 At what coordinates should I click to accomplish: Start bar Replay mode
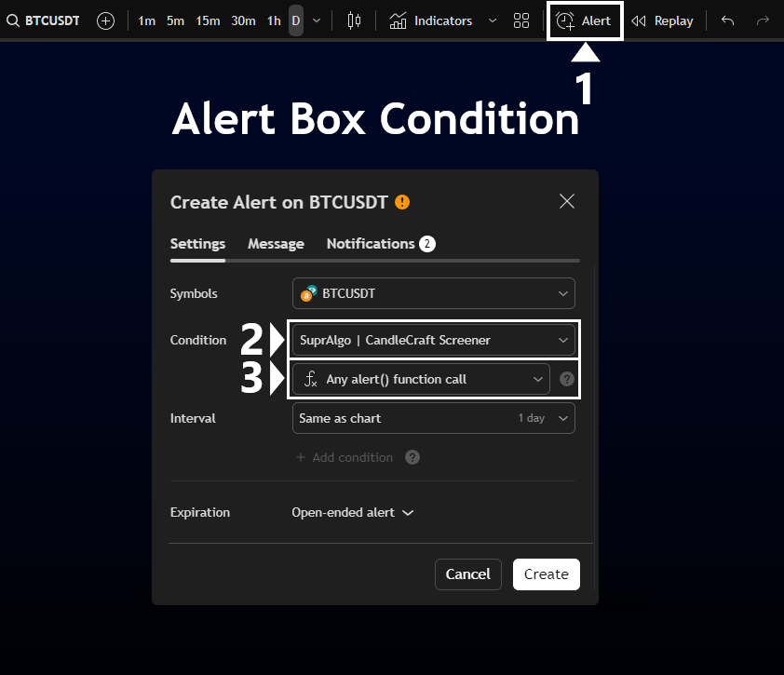[663, 21]
